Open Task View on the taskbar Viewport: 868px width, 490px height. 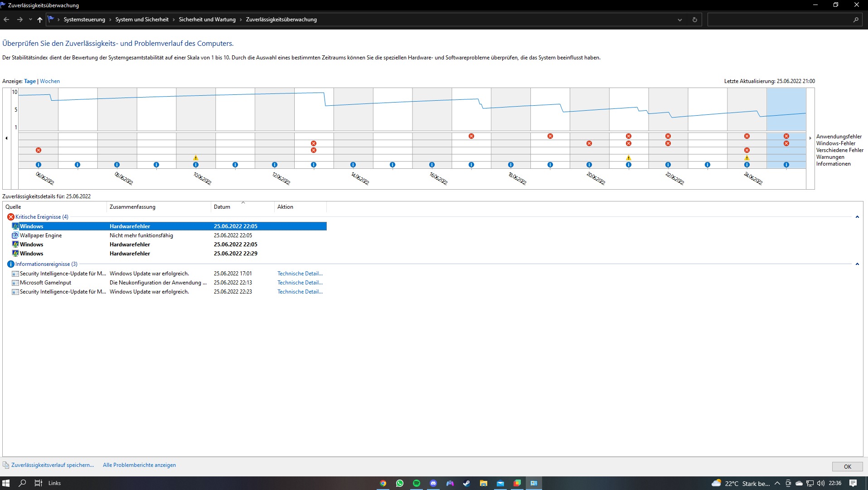(x=39, y=483)
